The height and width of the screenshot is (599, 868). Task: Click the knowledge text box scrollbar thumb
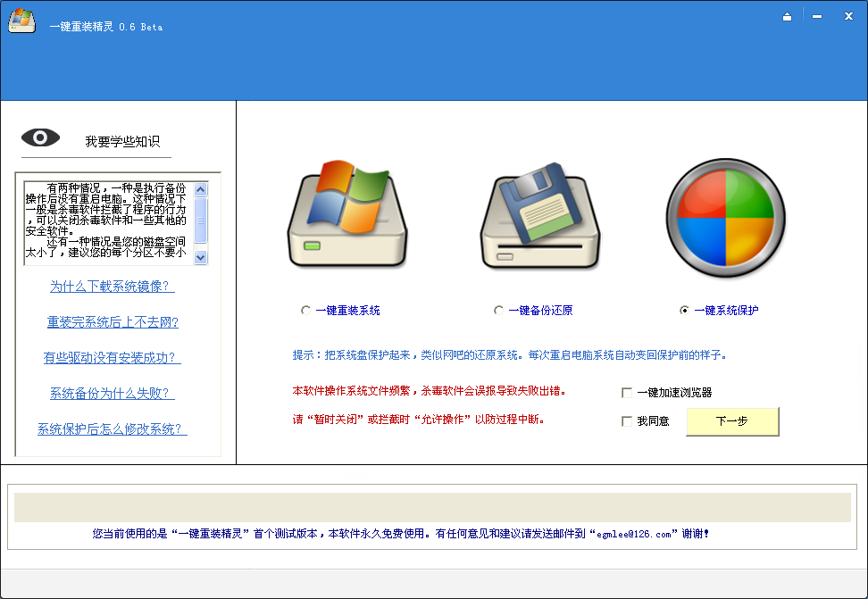(x=200, y=220)
